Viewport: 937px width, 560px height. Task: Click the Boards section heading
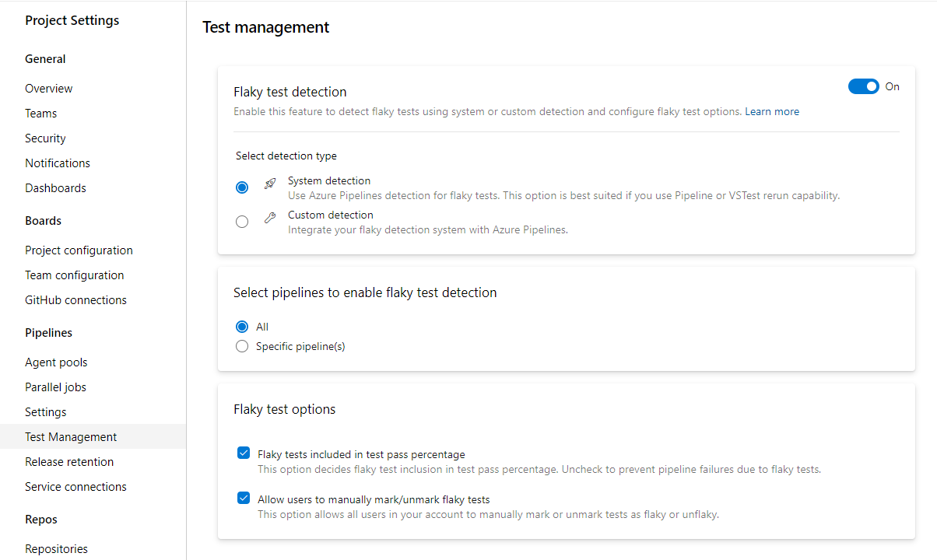[43, 221]
